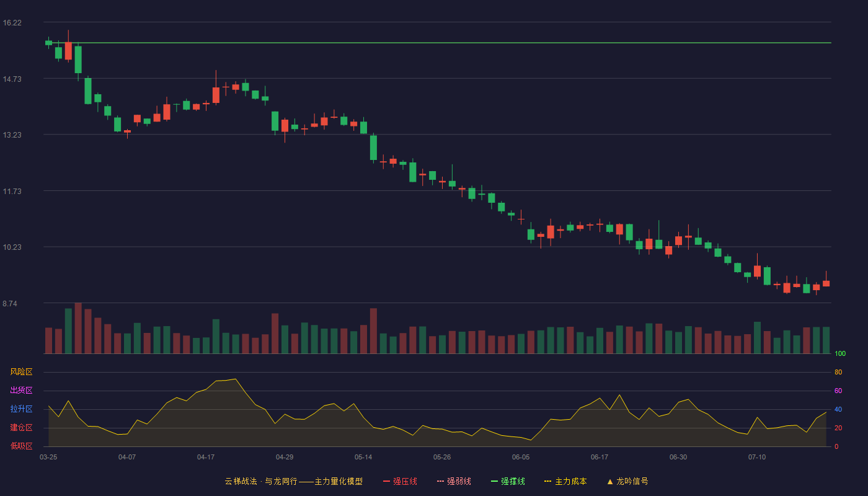This screenshot has height=496, width=868.
Task: Toggle the 强撑线 legend series
Action: point(508,481)
